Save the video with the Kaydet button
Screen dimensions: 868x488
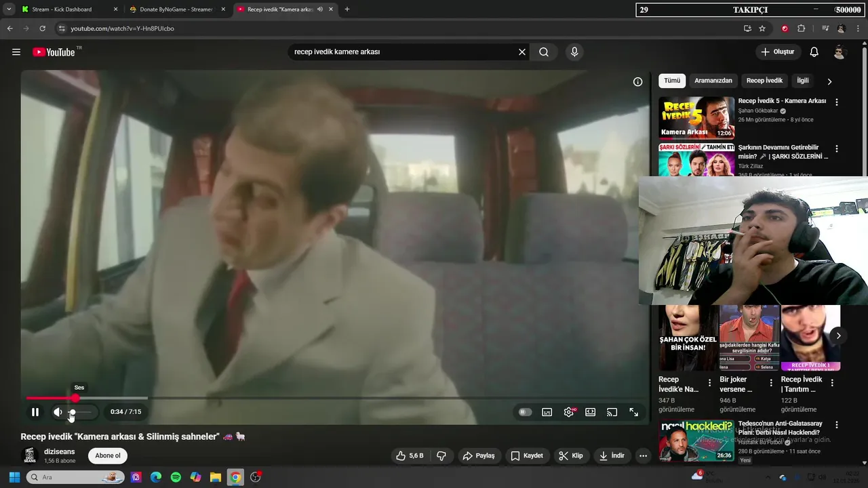click(527, 455)
